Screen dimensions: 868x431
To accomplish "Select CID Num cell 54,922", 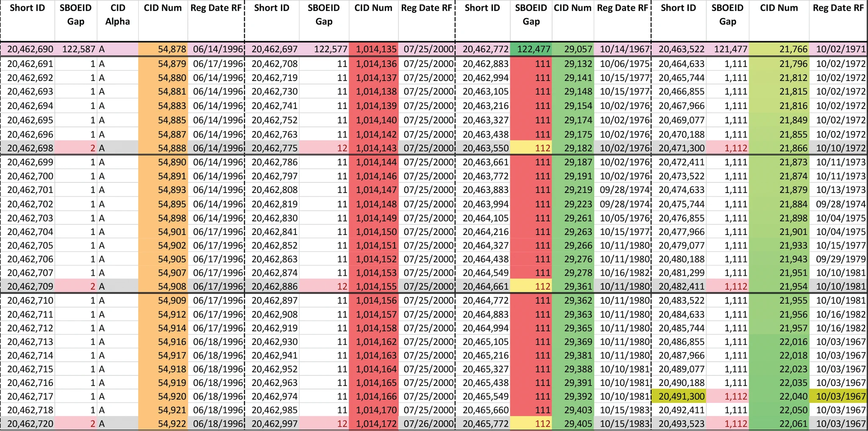I will (x=163, y=424).
